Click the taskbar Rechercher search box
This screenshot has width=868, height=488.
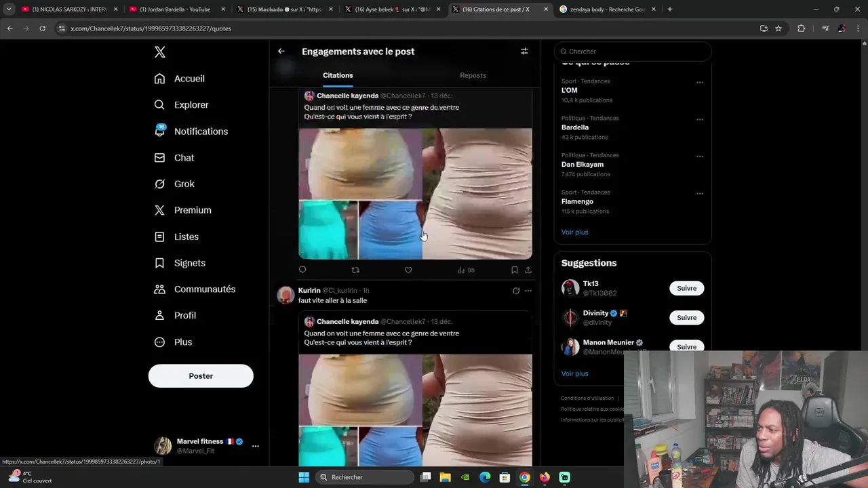click(365, 477)
